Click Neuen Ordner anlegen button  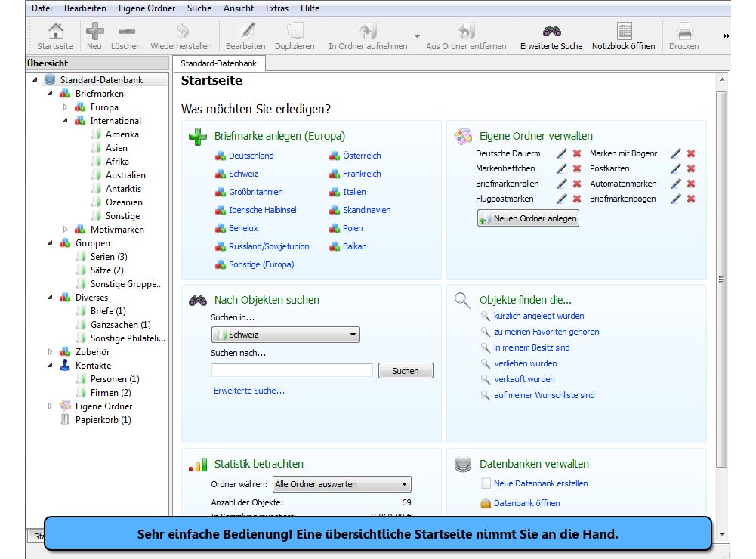coord(528,218)
